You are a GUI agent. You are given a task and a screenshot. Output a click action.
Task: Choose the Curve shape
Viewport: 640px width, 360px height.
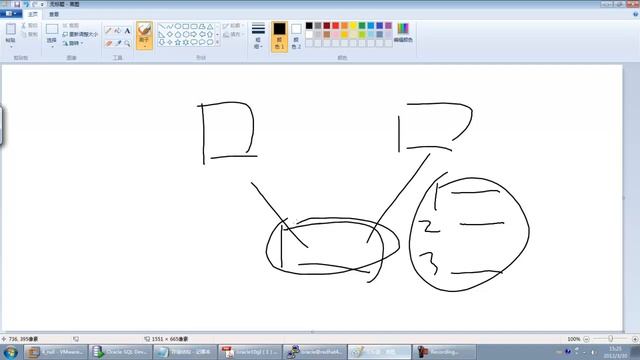pos(170,27)
